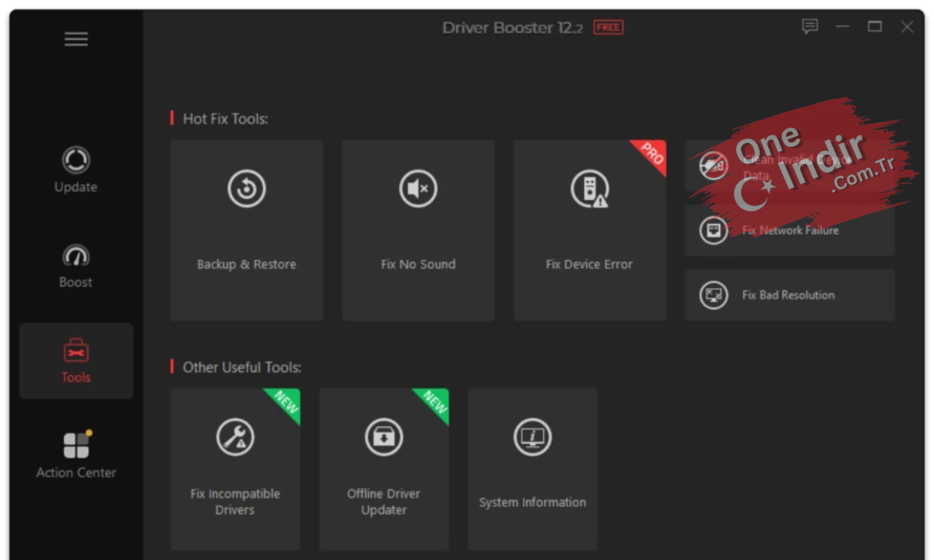Viewport: 934px width, 560px height.
Task: Click the Fix Incompatible Drivers label
Action: [x=234, y=502]
